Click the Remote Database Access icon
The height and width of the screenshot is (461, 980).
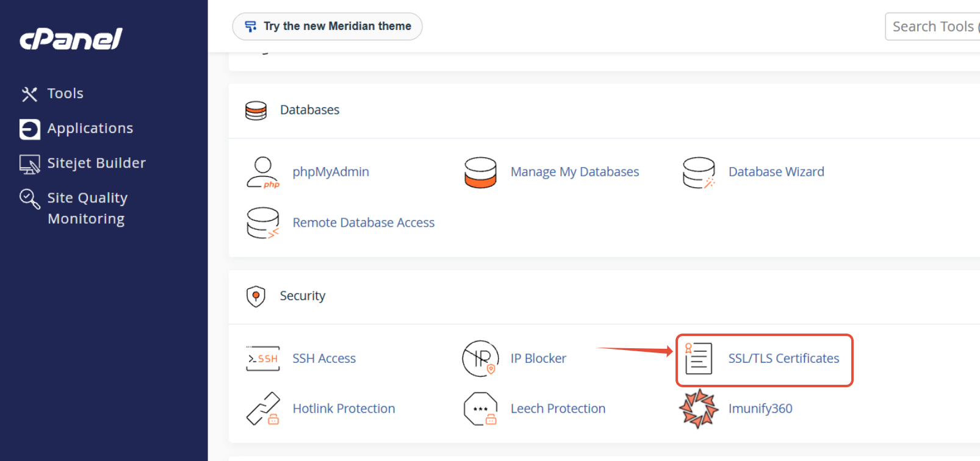click(x=263, y=223)
